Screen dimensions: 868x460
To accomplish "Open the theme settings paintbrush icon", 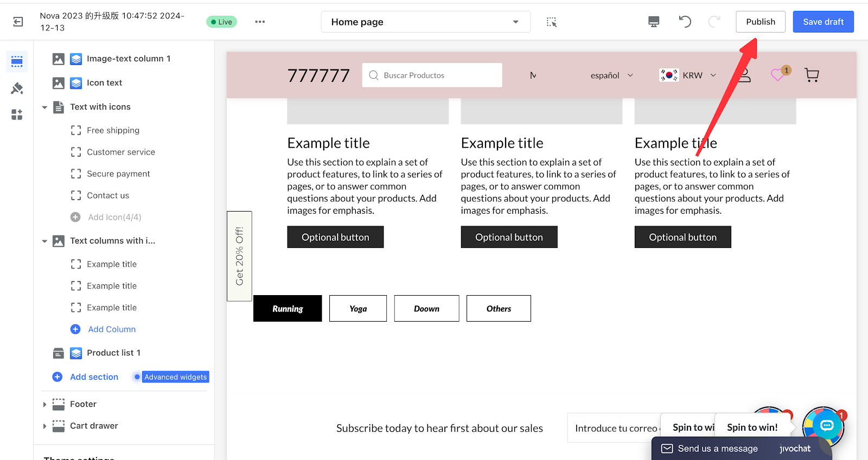I will point(17,88).
